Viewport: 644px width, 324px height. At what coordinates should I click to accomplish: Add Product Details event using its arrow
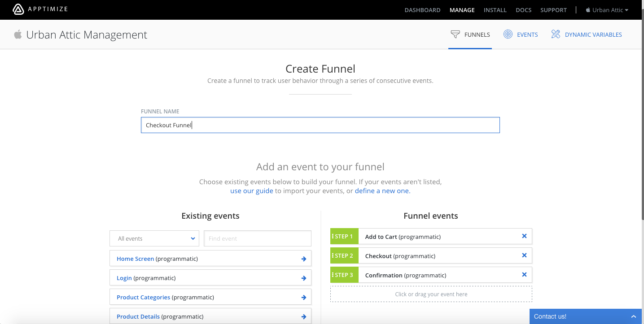tap(304, 317)
